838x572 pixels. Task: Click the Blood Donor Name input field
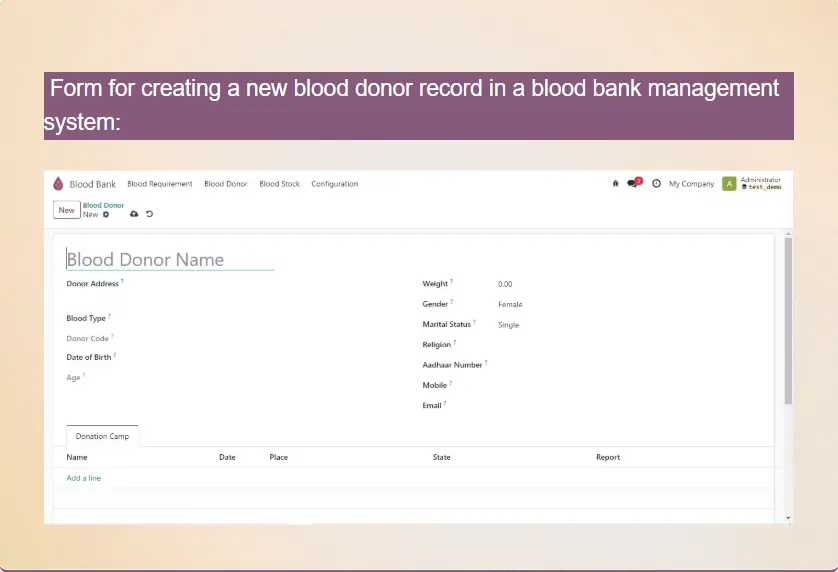click(170, 260)
